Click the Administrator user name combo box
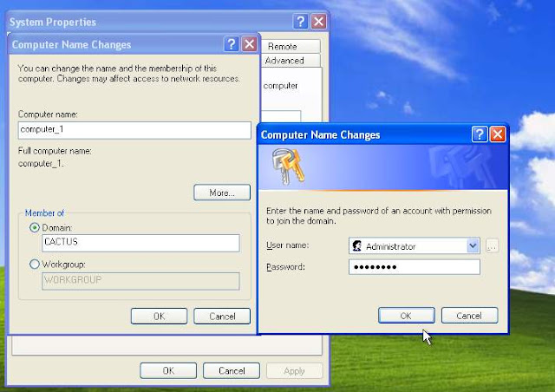555x392 pixels. (415, 245)
